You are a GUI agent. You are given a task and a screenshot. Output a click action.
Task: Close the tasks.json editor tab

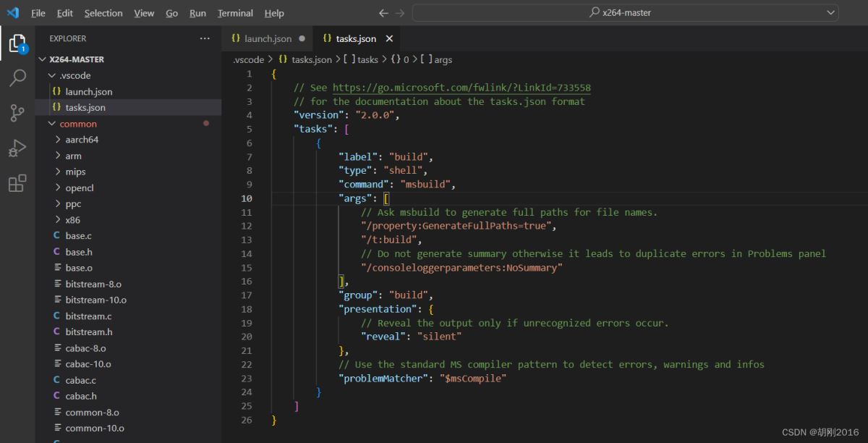389,38
